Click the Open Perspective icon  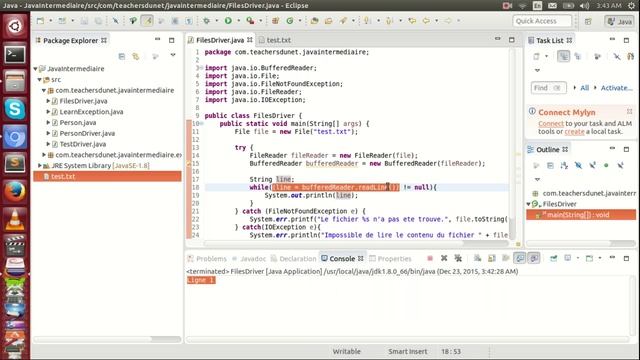click(588, 21)
